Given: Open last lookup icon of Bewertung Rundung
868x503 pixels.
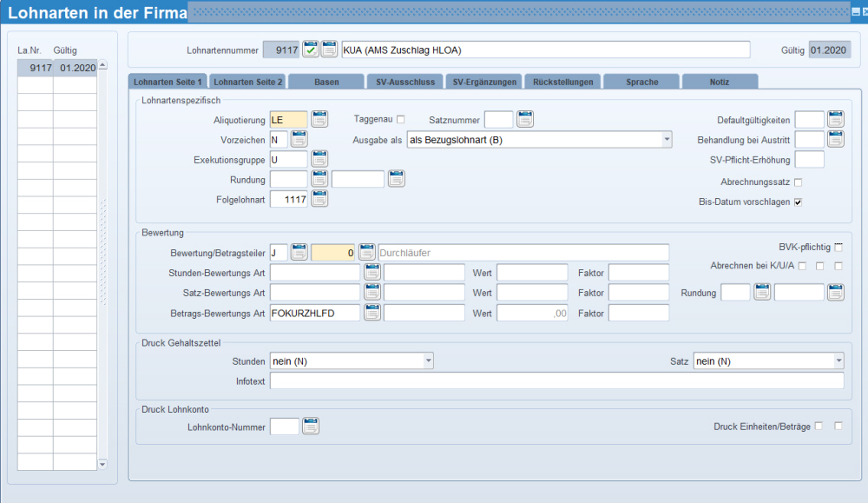Looking at the screenshot, I should point(835,292).
